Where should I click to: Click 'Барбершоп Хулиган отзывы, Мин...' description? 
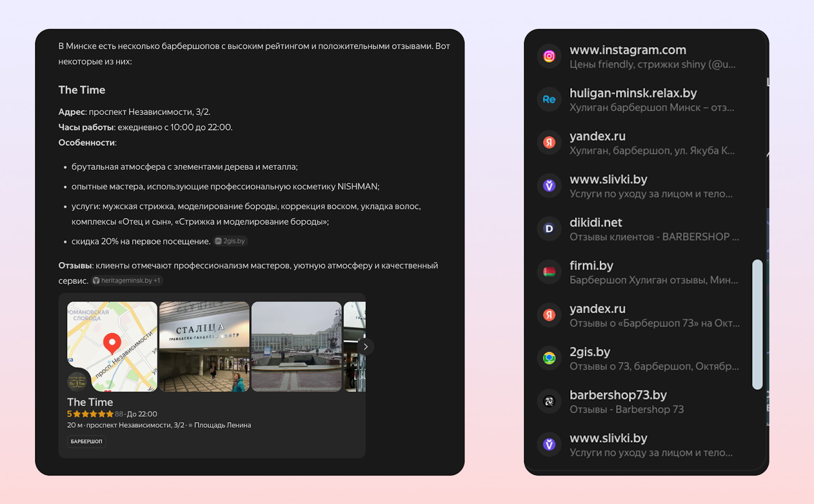click(x=654, y=280)
